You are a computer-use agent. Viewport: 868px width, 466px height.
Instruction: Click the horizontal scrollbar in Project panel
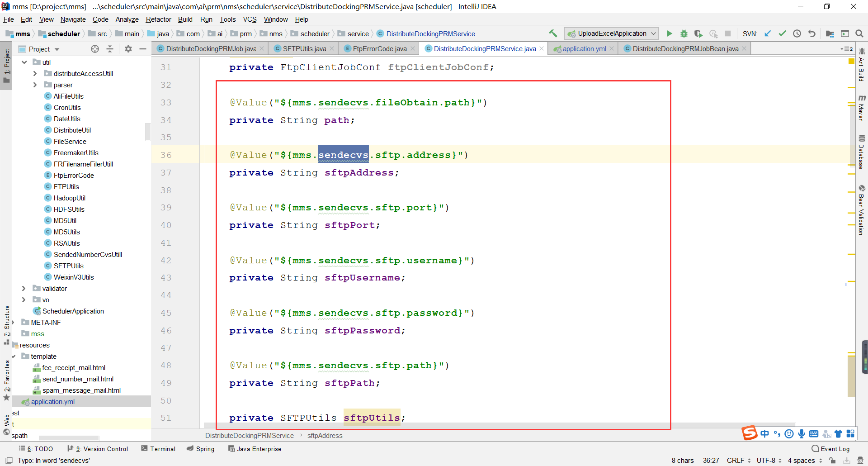click(x=69, y=438)
